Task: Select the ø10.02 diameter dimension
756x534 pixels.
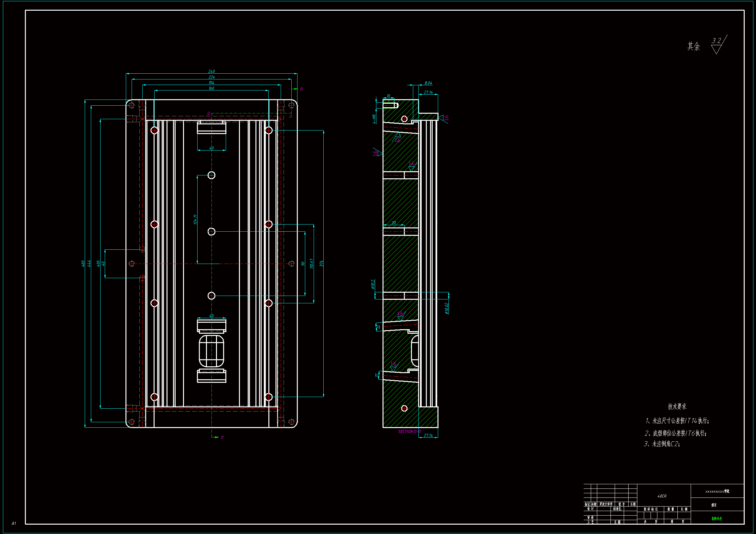Action: point(447,308)
